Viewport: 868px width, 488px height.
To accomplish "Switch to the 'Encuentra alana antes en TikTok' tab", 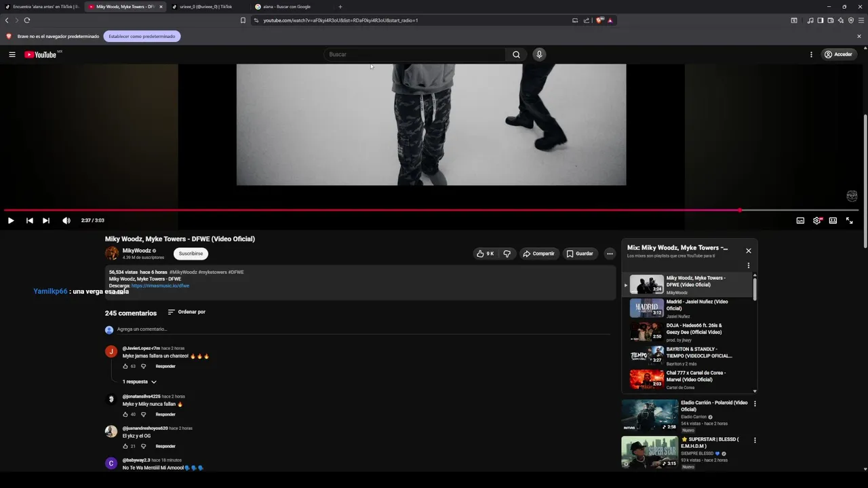I will coord(42,7).
